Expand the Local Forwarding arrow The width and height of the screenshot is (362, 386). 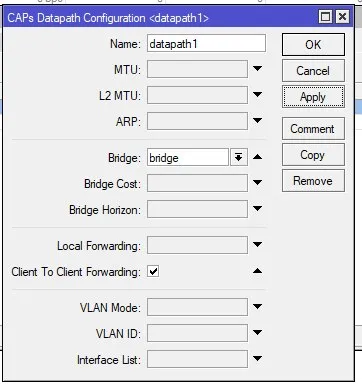257,245
